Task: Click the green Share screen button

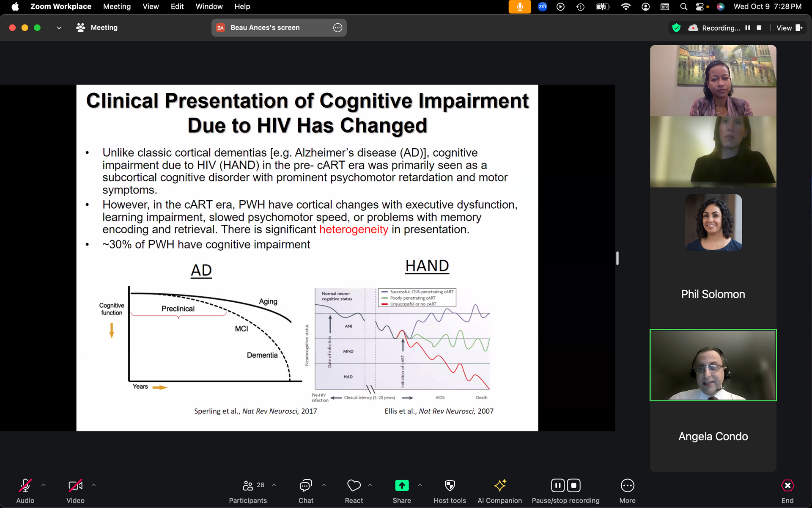Action: tap(401, 486)
